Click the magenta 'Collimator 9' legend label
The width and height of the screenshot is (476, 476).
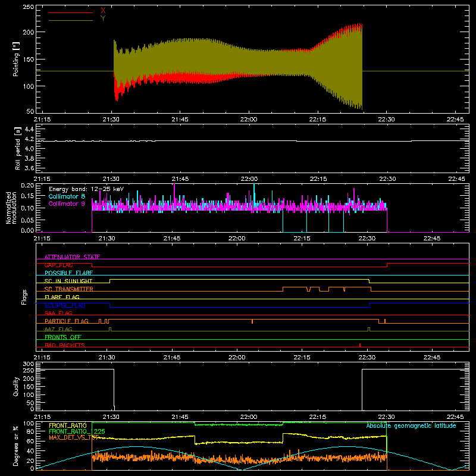pos(67,203)
